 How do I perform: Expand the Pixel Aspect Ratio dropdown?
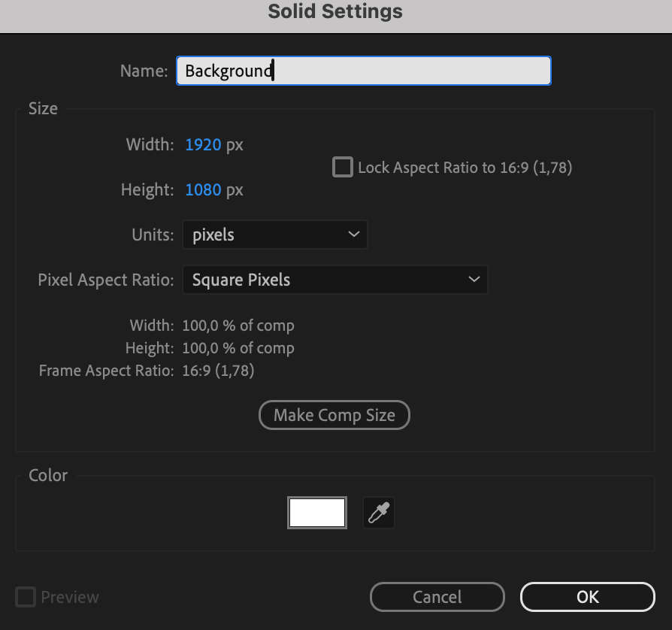coord(334,280)
